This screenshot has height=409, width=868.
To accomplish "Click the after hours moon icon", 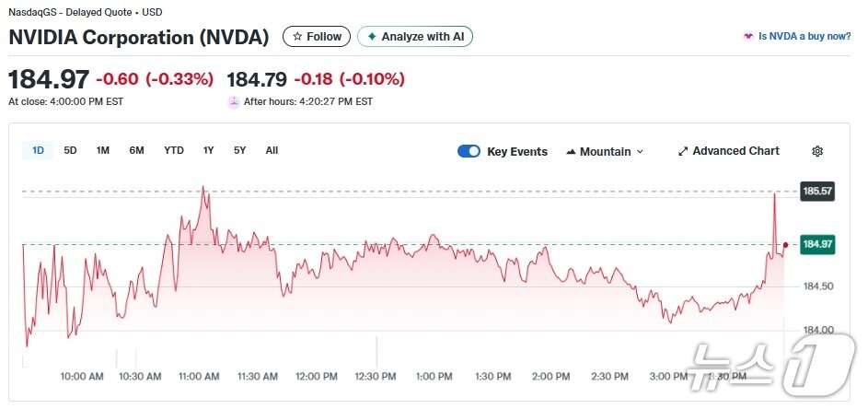I will coord(234,102).
